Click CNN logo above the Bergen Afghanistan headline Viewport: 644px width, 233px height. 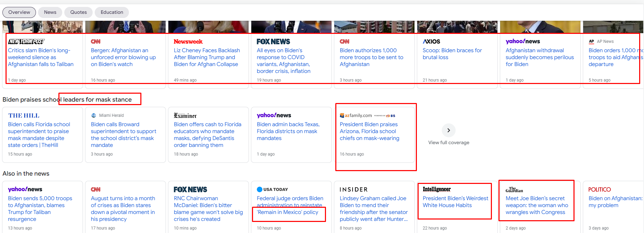pos(95,41)
